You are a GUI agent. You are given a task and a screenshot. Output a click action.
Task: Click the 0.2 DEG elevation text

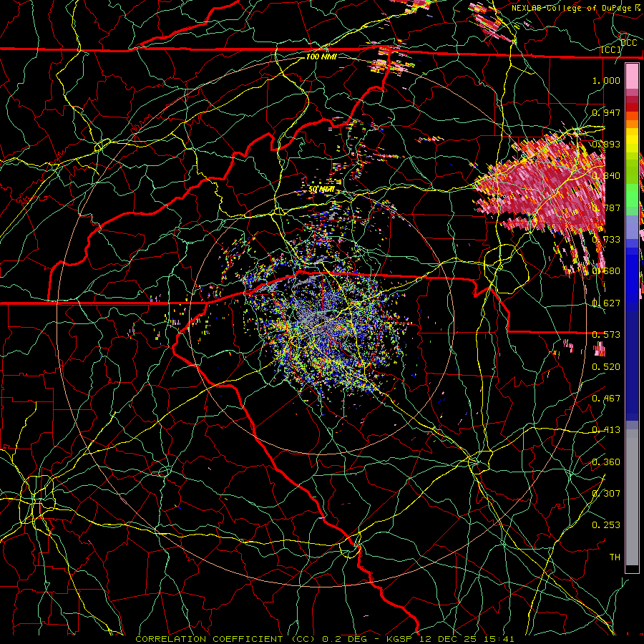click(x=343, y=639)
